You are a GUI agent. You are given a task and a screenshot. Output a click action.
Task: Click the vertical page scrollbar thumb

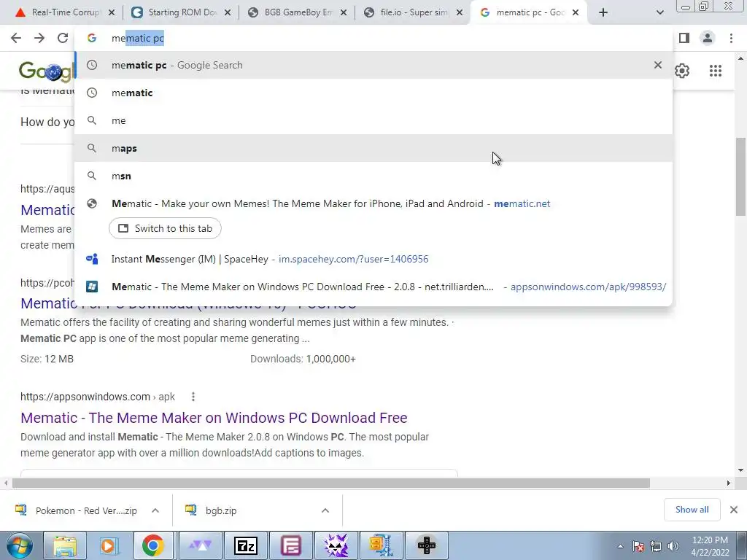click(x=740, y=177)
